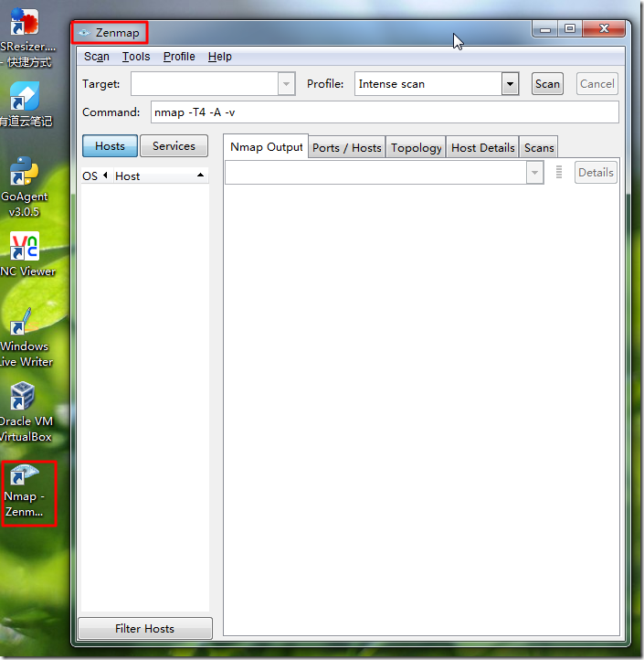Click the Filter Hosts button

[x=145, y=628]
